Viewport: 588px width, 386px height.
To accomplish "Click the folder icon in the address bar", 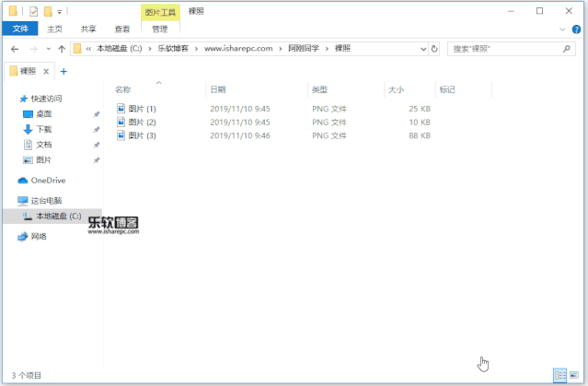I will [77, 49].
